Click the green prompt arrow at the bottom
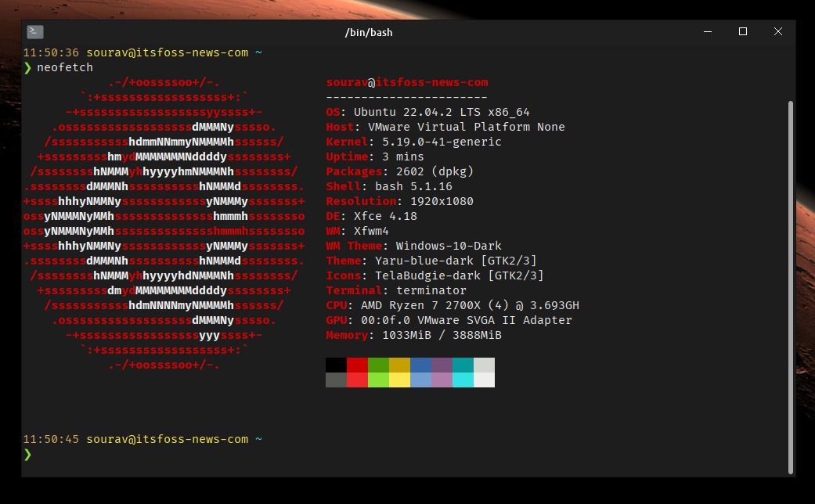Screen dimensions: 815x504 pos(28,453)
